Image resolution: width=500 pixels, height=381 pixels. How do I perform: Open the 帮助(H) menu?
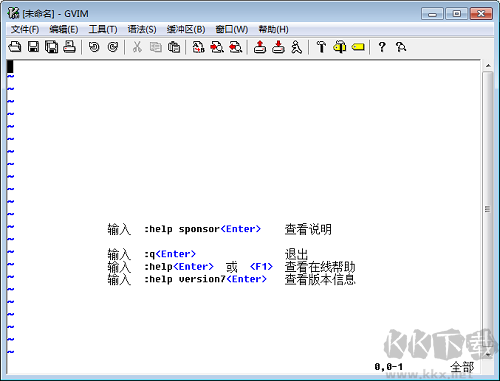coord(273,29)
